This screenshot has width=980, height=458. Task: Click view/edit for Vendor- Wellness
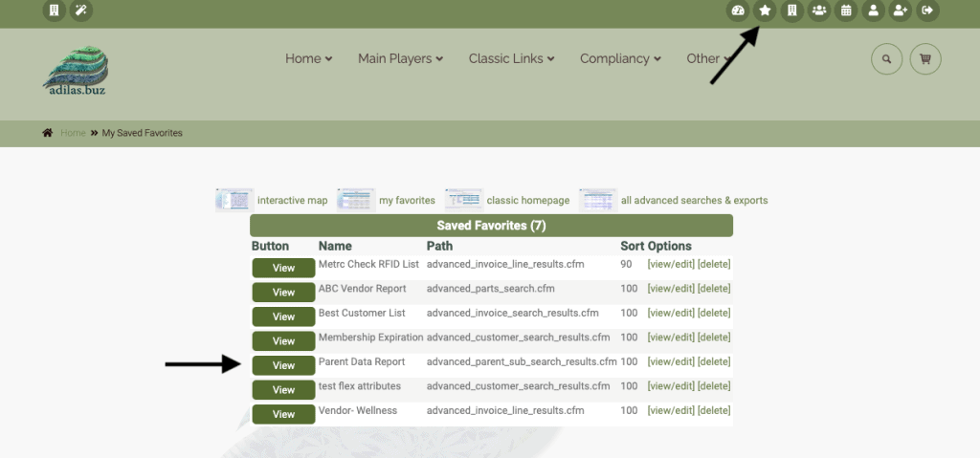coord(671,410)
